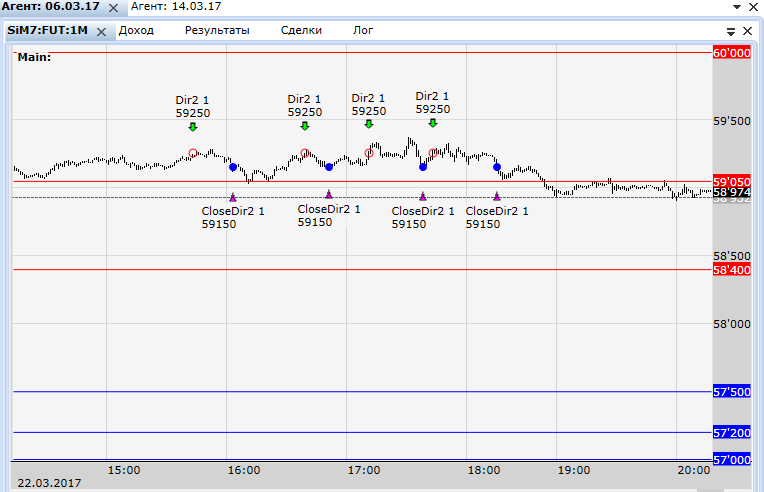Switch to the Агент: 14.03.17 tab

pyautogui.click(x=176, y=7)
